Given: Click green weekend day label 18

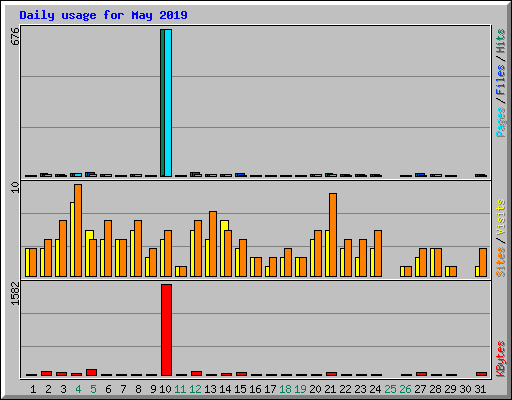Looking at the screenshot, I should click(285, 389).
